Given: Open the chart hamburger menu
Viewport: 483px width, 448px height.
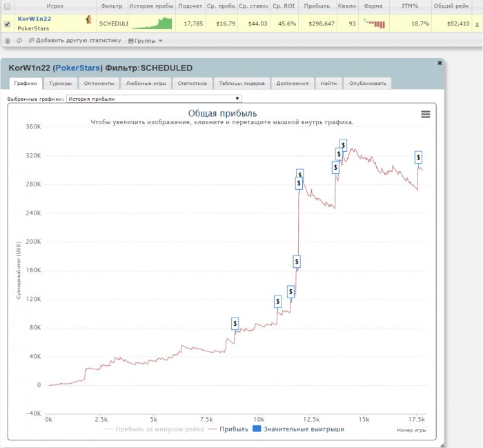Looking at the screenshot, I should click(x=425, y=115).
